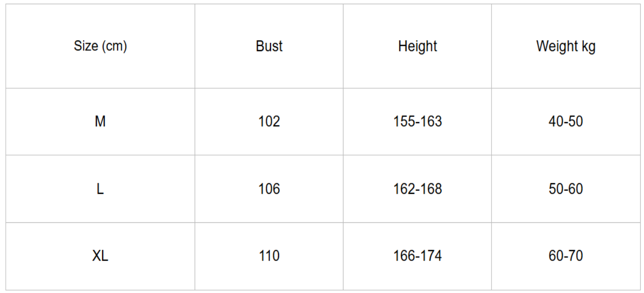Click the weight range 50-60

click(x=566, y=189)
